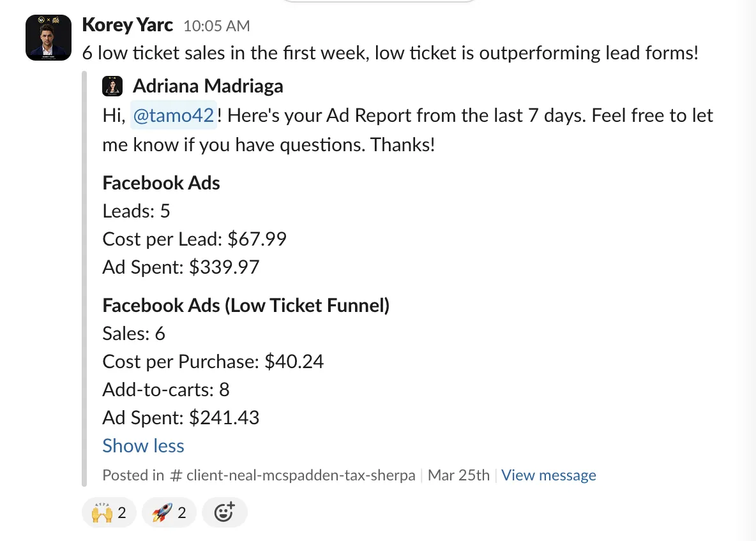
Task: Click the Facebook Ads (Low Ticket Funnel) heading
Action: click(x=246, y=306)
